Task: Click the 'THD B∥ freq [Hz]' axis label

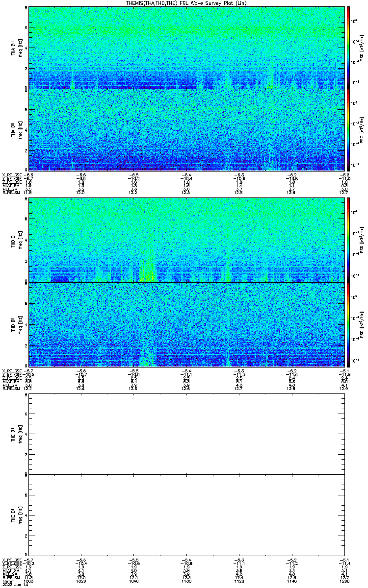Action: click(16, 324)
